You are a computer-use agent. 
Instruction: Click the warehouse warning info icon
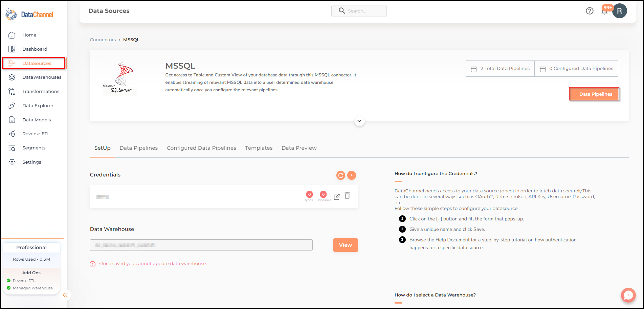coord(93,264)
